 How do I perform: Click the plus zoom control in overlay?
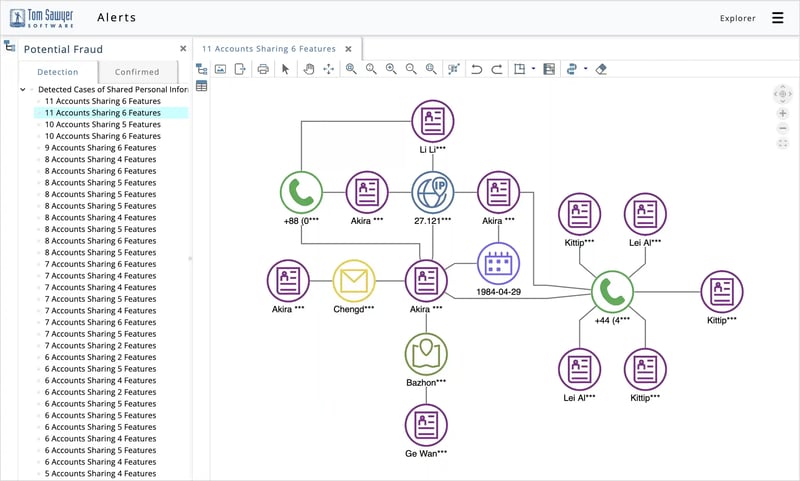coord(783,113)
